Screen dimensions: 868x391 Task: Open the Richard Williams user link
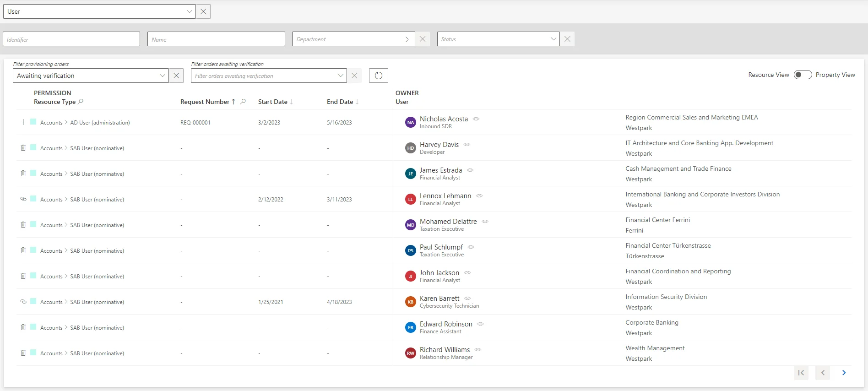click(445, 350)
